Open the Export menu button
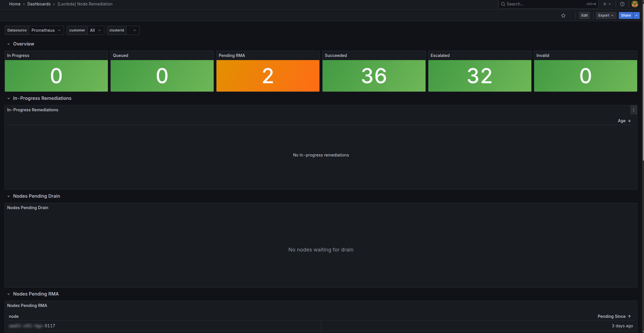644x333 pixels. (x=605, y=15)
